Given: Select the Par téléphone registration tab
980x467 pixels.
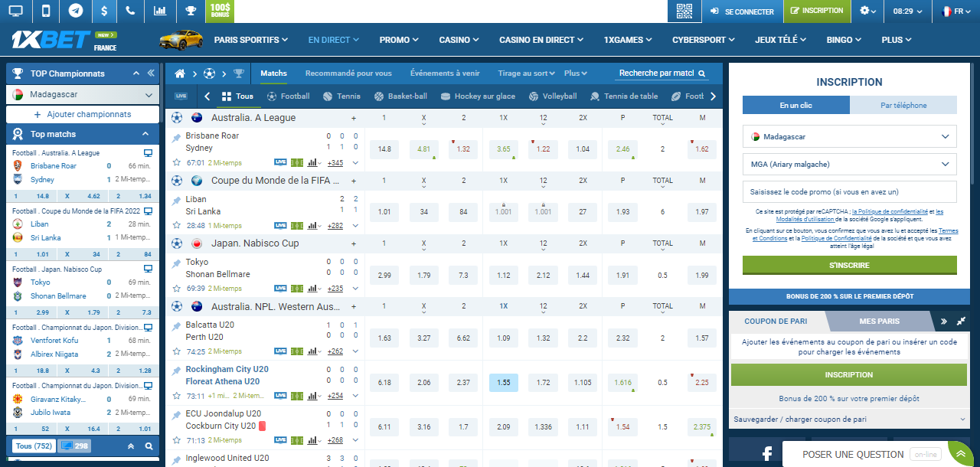Looking at the screenshot, I should (903, 106).
